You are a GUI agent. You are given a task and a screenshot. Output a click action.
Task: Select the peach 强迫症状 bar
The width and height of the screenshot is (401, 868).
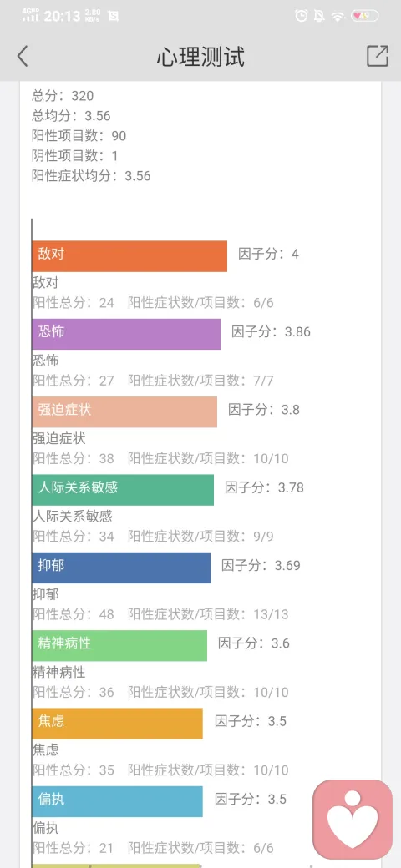point(124,411)
